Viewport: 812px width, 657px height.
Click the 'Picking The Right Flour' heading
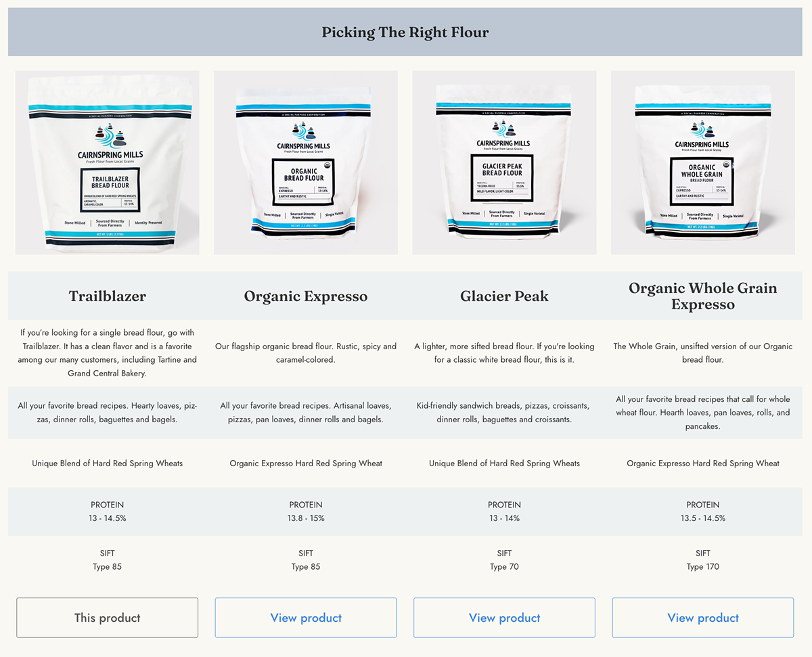(x=405, y=32)
